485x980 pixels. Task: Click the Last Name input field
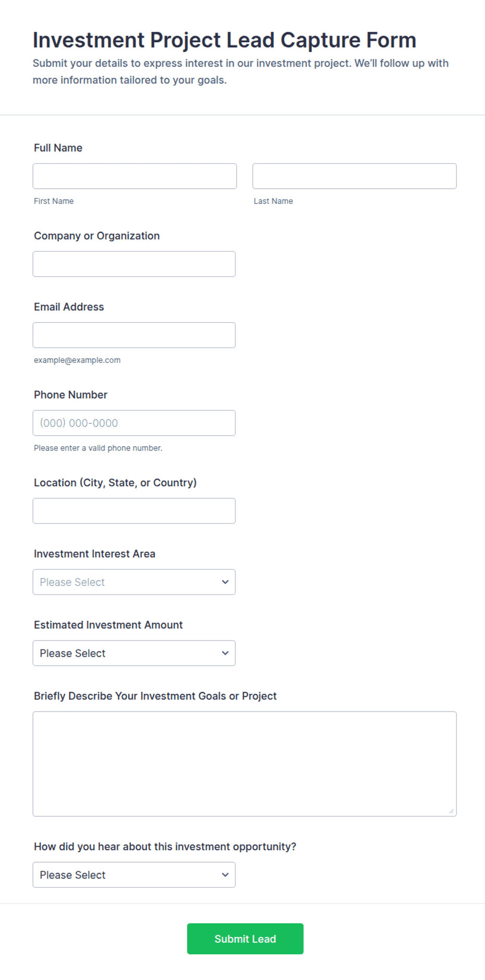click(355, 176)
